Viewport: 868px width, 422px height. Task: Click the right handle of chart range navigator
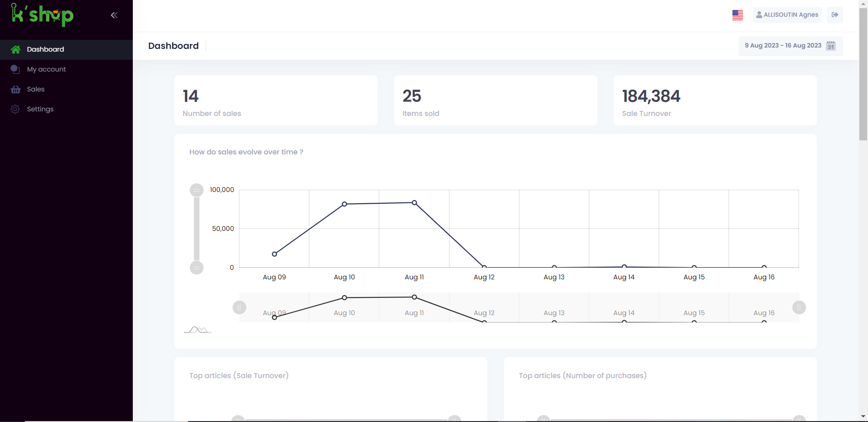click(x=799, y=307)
